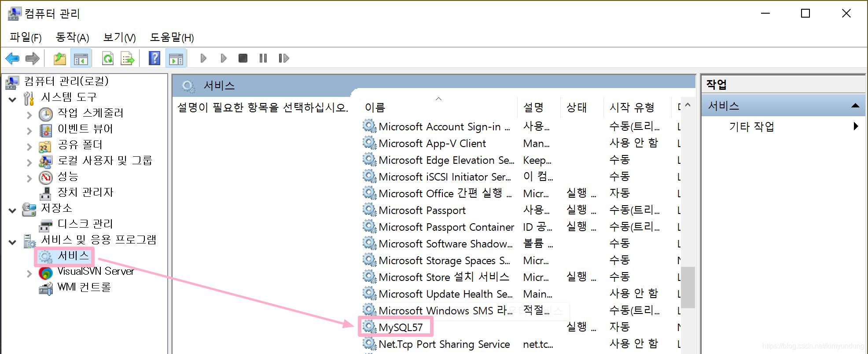Toggle the Show/Hide Console Tree icon
The image size is (868, 354).
coord(81,58)
